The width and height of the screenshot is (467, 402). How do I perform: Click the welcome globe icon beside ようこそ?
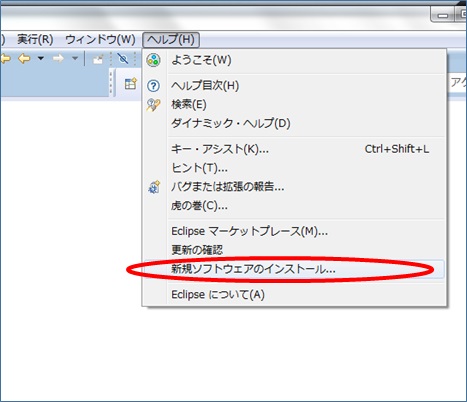pyautogui.click(x=153, y=60)
